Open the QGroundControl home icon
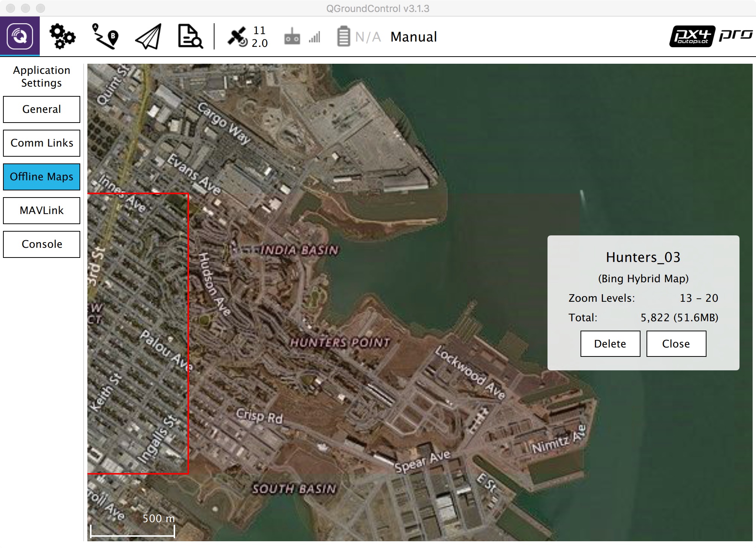The image size is (756, 548). click(19, 36)
